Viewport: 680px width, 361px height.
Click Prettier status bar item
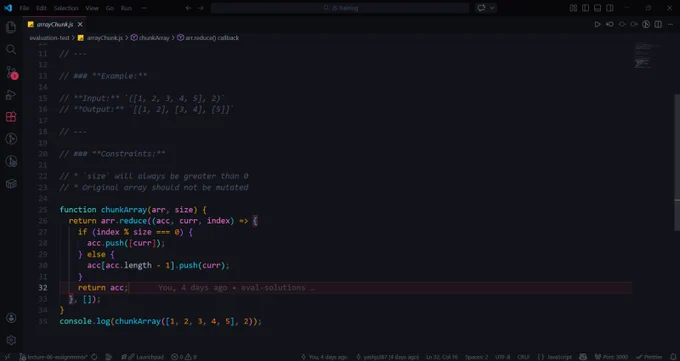pyautogui.click(x=648, y=357)
